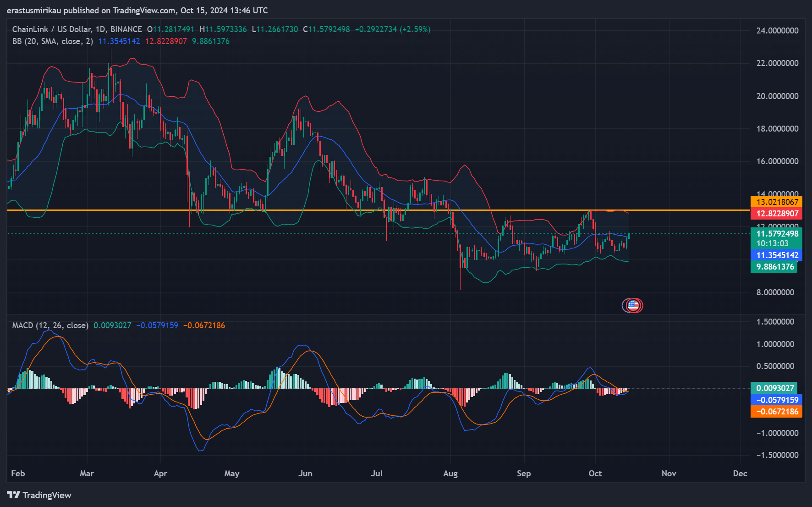This screenshot has height=507, width=812.
Task: Click the green 9.8861376 price axis label
Action: pyautogui.click(x=774, y=267)
